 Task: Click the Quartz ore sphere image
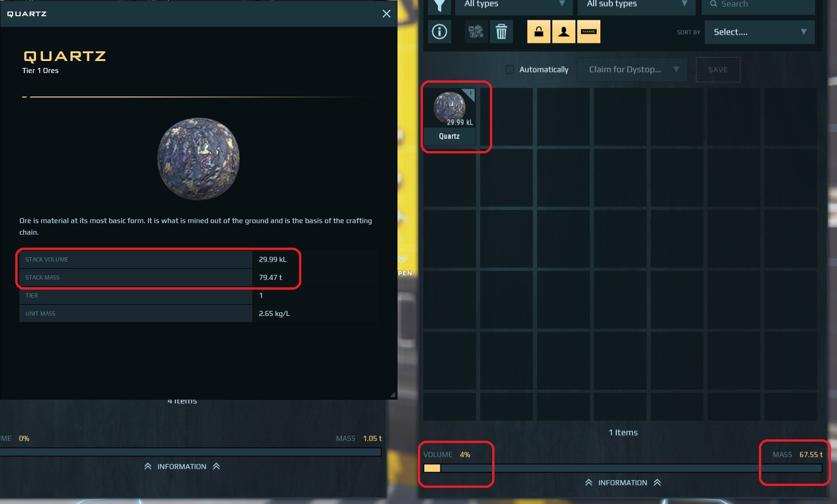point(199,158)
